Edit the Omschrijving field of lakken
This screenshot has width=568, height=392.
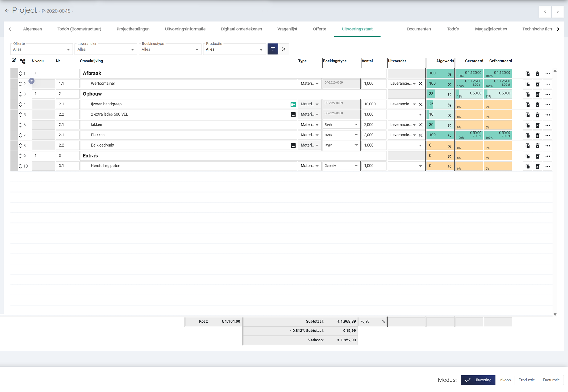189,124
